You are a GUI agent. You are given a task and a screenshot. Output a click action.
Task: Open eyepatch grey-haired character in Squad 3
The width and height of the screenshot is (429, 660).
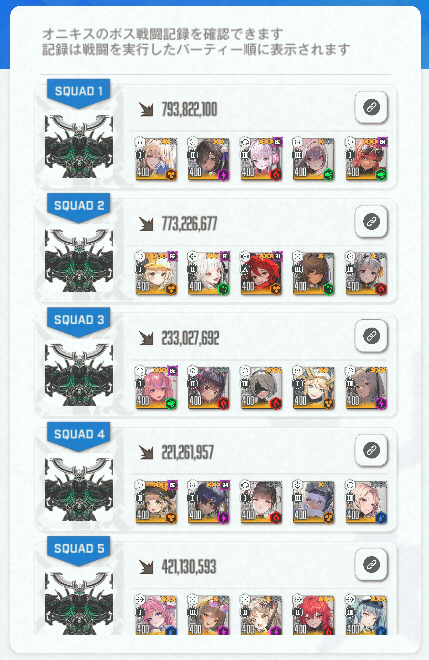point(261,387)
